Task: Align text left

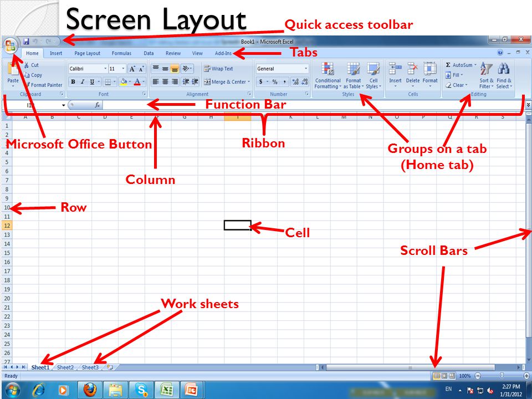Action: pyautogui.click(x=156, y=82)
